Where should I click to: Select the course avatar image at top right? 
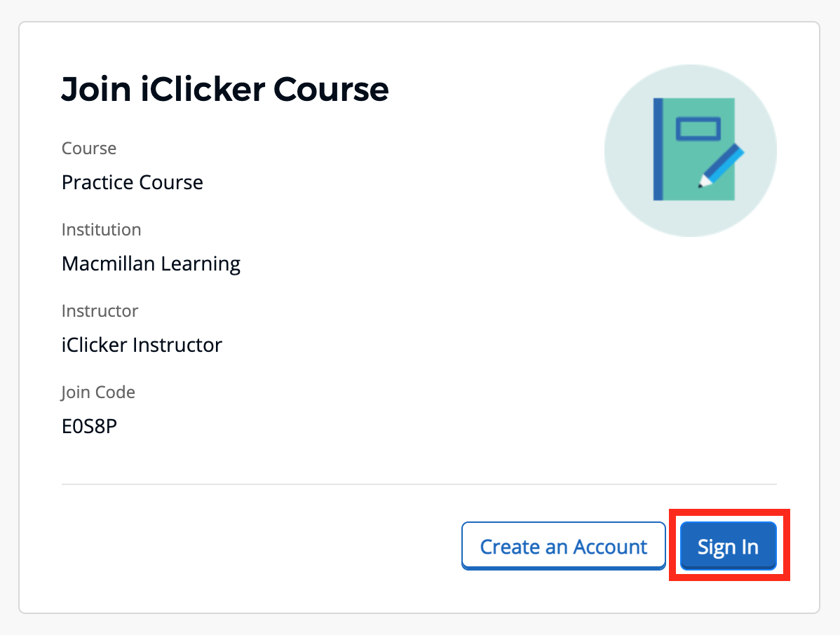[x=691, y=151]
